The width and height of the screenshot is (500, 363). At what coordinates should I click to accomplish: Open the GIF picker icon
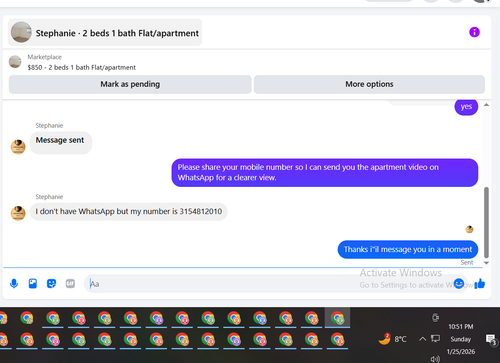[x=70, y=284]
